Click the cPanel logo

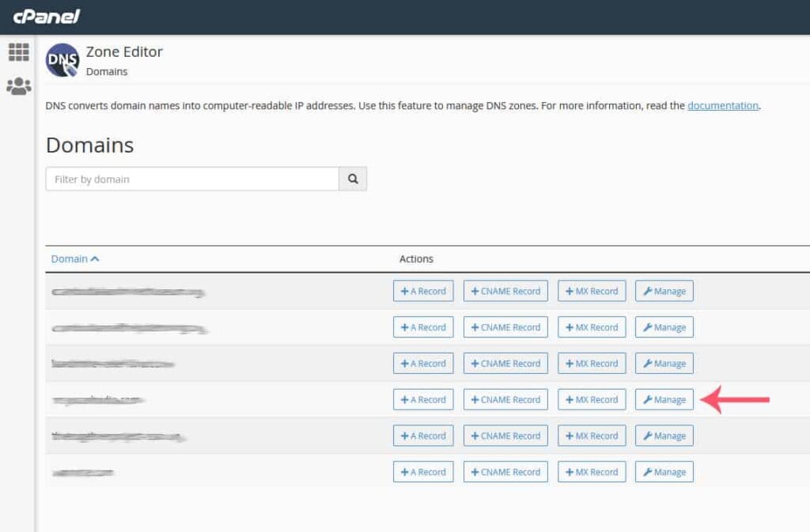(46, 15)
